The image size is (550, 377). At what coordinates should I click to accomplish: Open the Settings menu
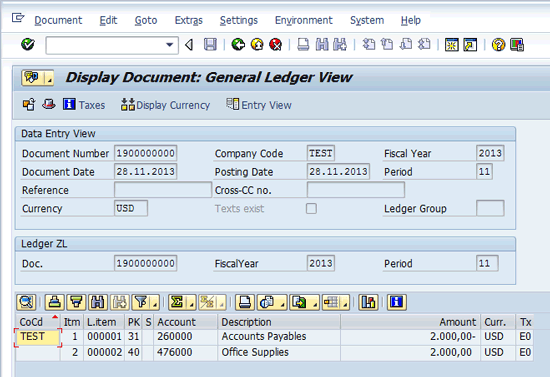click(239, 20)
